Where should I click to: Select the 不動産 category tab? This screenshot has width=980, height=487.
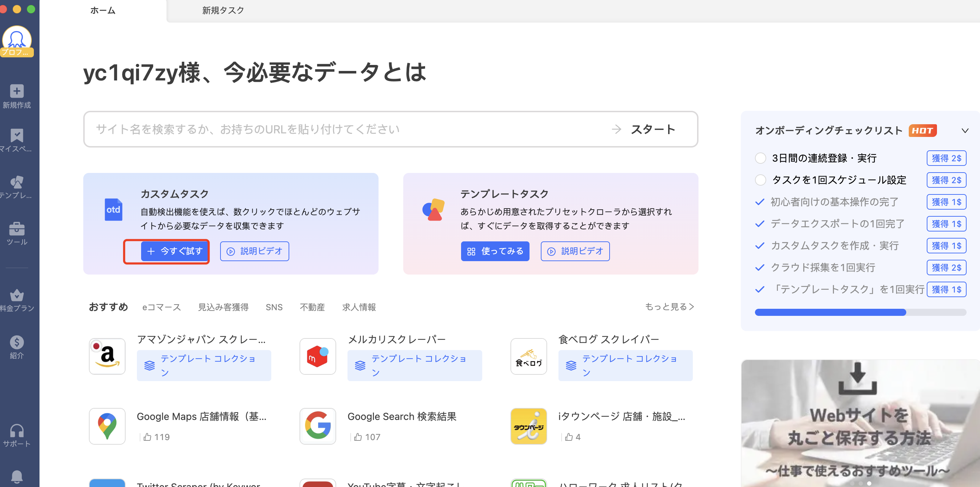point(312,307)
